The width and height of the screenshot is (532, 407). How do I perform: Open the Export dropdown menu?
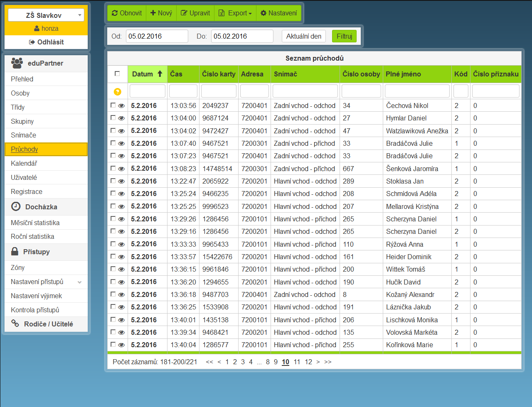point(235,13)
